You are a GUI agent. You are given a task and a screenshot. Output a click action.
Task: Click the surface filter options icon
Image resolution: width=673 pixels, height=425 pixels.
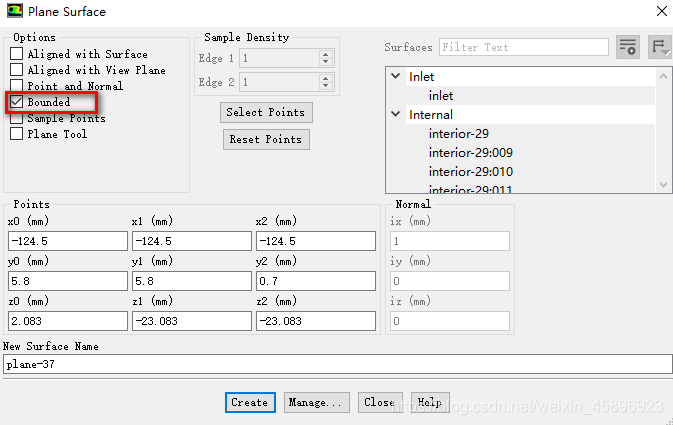(627, 47)
